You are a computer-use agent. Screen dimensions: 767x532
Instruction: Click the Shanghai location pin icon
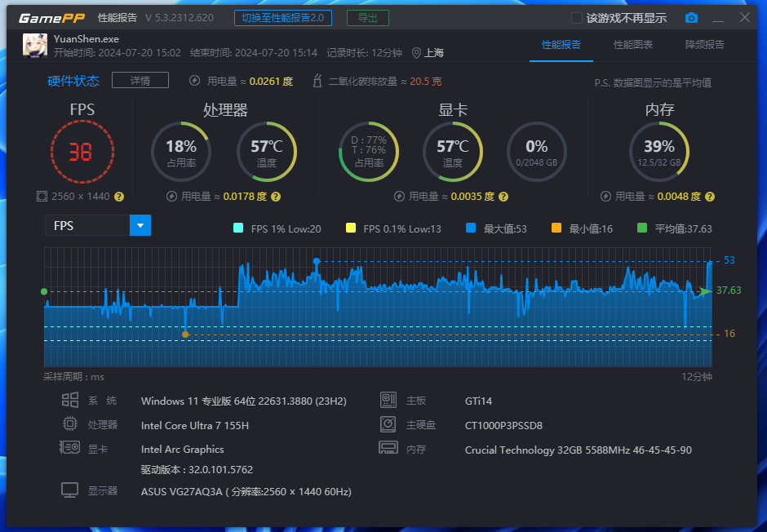(x=416, y=53)
